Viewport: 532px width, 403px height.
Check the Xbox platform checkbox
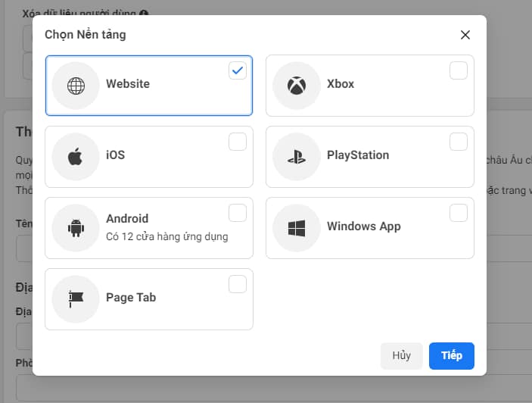(x=459, y=70)
